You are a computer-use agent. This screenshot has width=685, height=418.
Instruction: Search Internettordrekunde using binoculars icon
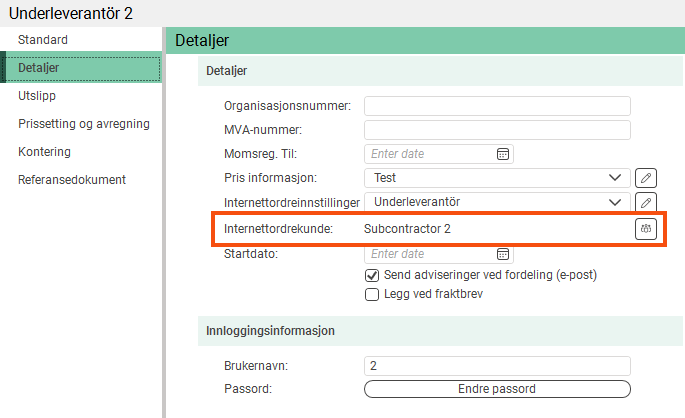(x=646, y=229)
